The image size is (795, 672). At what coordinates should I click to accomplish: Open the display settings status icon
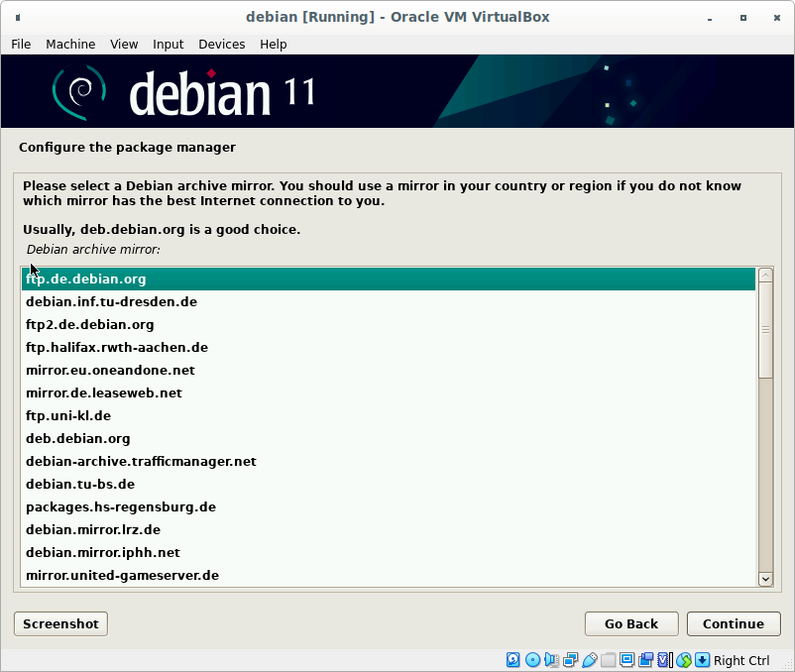pyautogui.click(x=626, y=660)
